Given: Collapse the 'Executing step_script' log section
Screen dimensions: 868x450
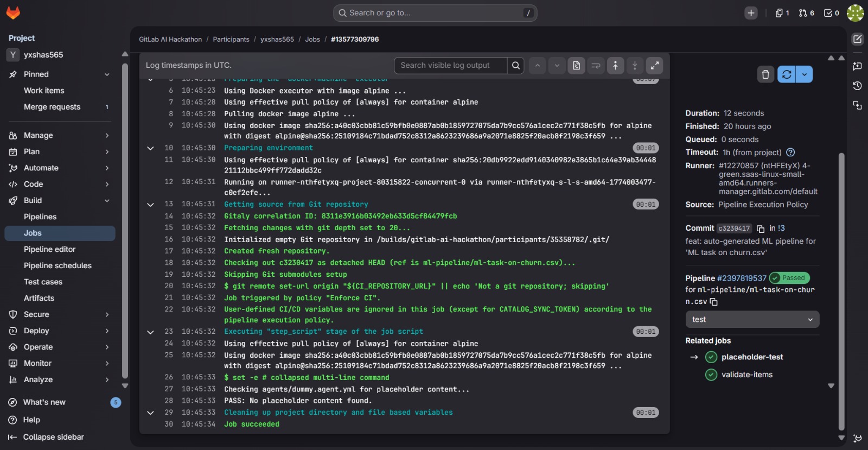Looking at the screenshot, I should [x=150, y=332].
